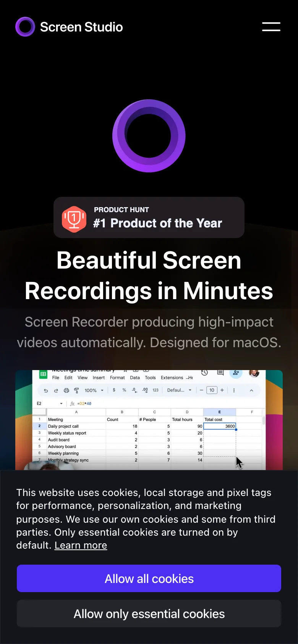Image resolution: width=298 pixels, height=644 pixels.
Task: Select column A header in spreadsheet preview
Action: point(76,412)
